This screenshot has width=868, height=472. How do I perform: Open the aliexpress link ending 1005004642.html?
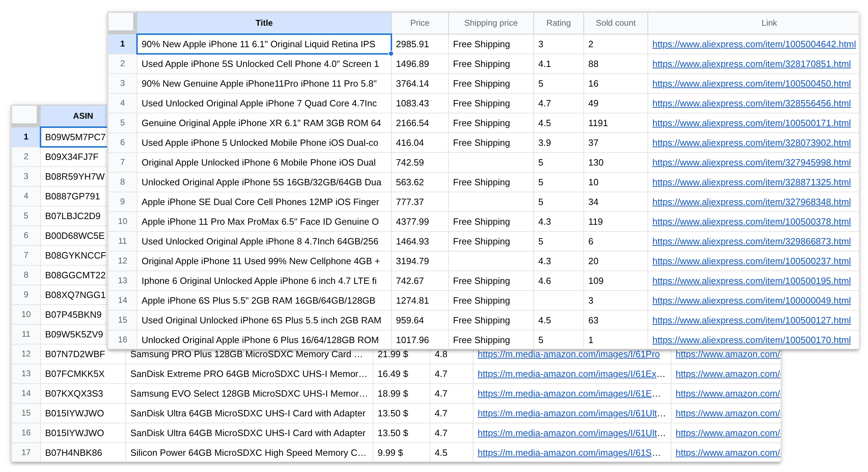[754, 44]
